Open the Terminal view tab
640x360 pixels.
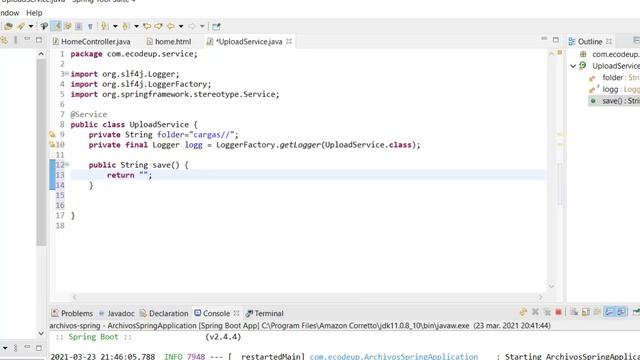(x=264, y=313)
